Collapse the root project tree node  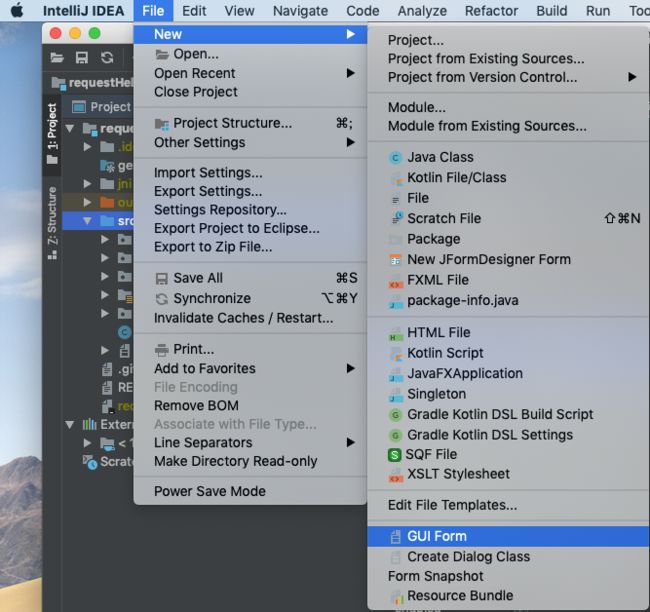[70, 129]
